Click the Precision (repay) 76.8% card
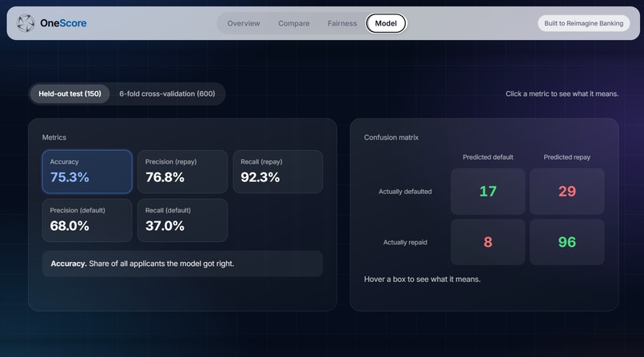 182,172
